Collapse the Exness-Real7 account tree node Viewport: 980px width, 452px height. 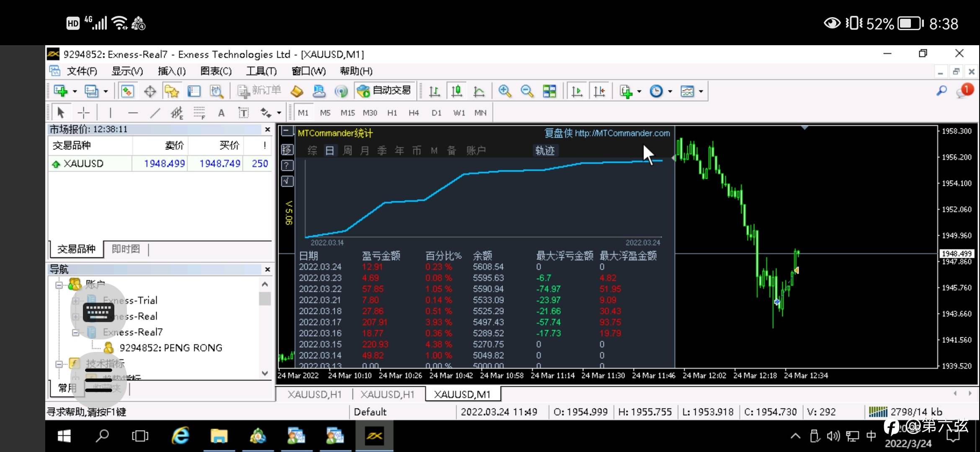[x=75, y=332]
